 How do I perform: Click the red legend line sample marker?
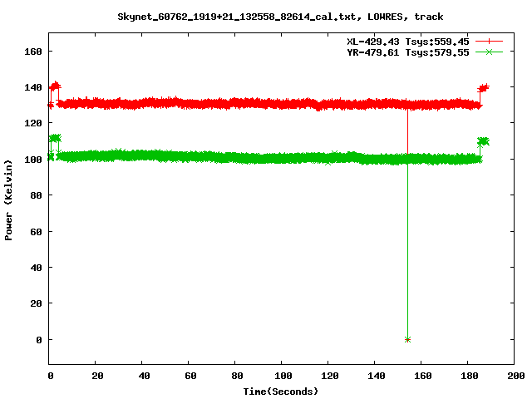coord(489,42)
